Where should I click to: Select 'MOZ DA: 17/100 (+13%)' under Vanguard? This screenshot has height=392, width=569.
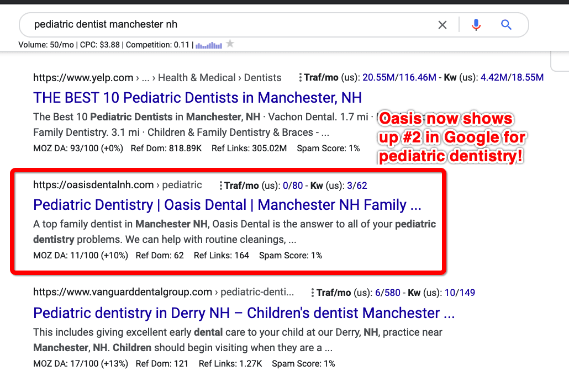[81, 364]
